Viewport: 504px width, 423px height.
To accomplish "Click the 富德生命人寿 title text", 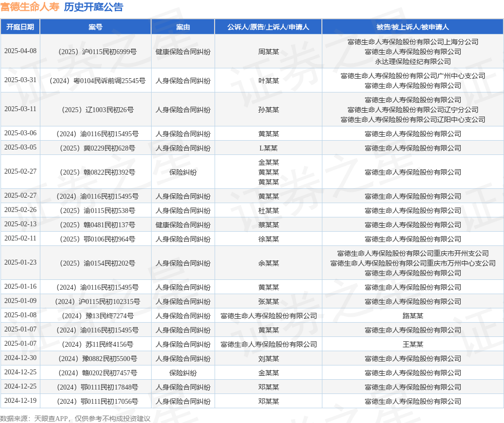I will (30, 7).
